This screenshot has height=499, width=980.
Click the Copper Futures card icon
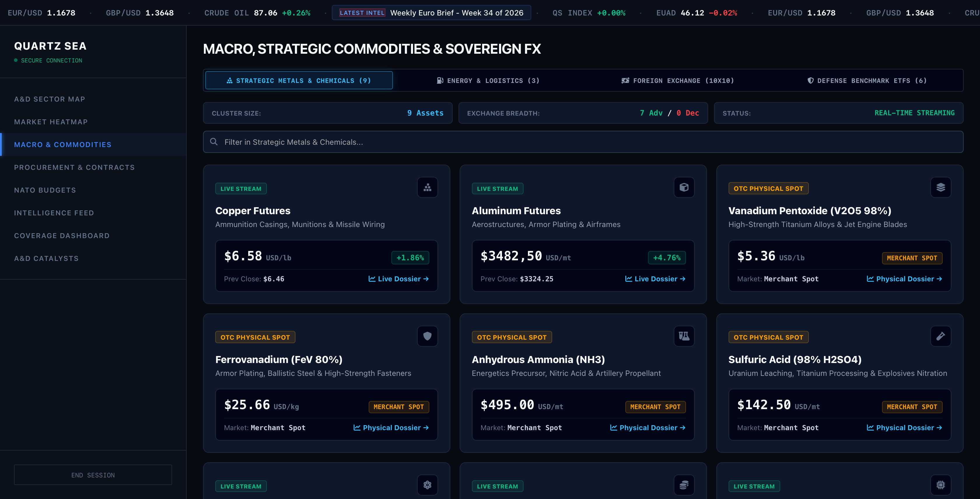click(427, 187)
